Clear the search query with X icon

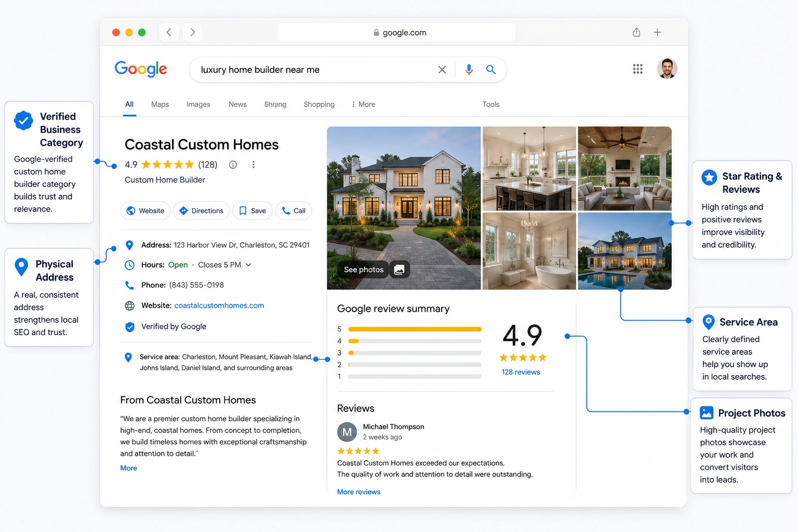[x=442, y=70]
